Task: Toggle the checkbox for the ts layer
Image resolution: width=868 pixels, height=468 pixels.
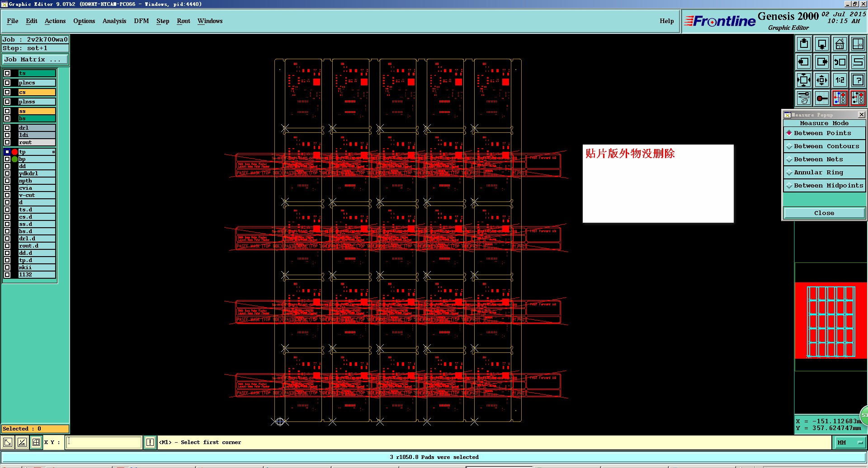Action: pos(7,73)
